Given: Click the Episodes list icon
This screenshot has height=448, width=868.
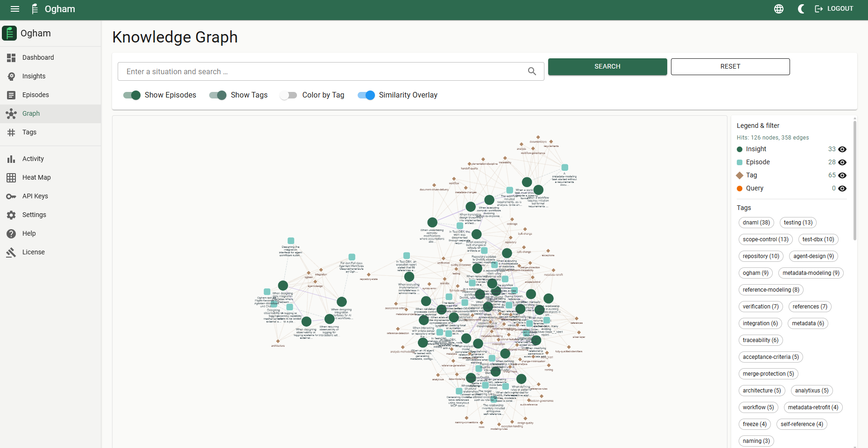Looking at the screenshot, I should pyautogui.click(x=11, y=95).
